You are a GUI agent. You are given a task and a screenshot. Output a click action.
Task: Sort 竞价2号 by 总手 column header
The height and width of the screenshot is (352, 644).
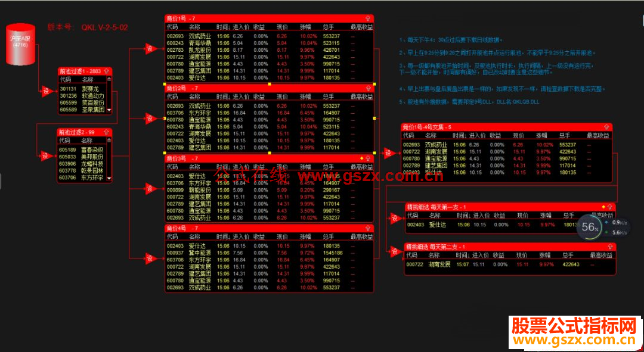[x=329, y=97]
